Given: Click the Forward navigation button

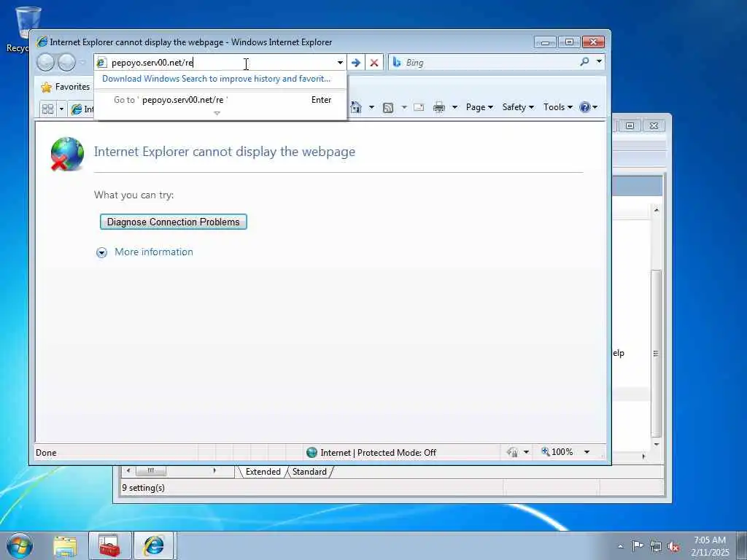Looking at the screenshot, I should 66,63.
